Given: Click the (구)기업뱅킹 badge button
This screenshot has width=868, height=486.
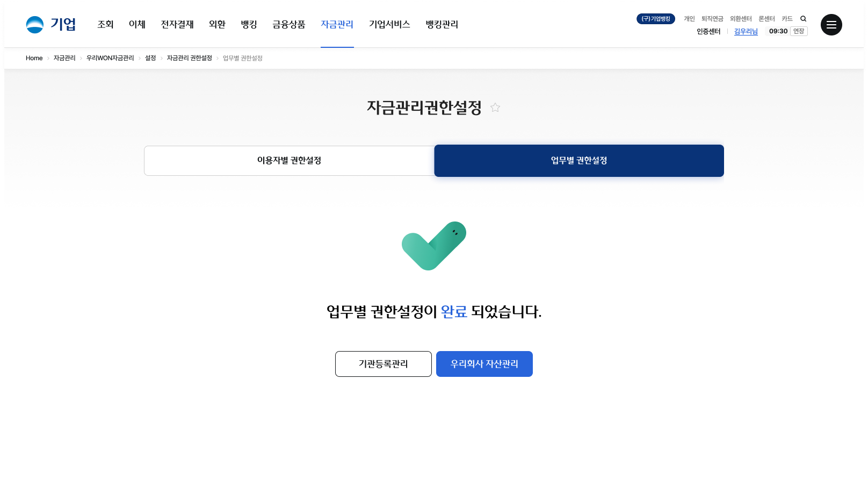Looking at the screenshot, I should point(655,19).
